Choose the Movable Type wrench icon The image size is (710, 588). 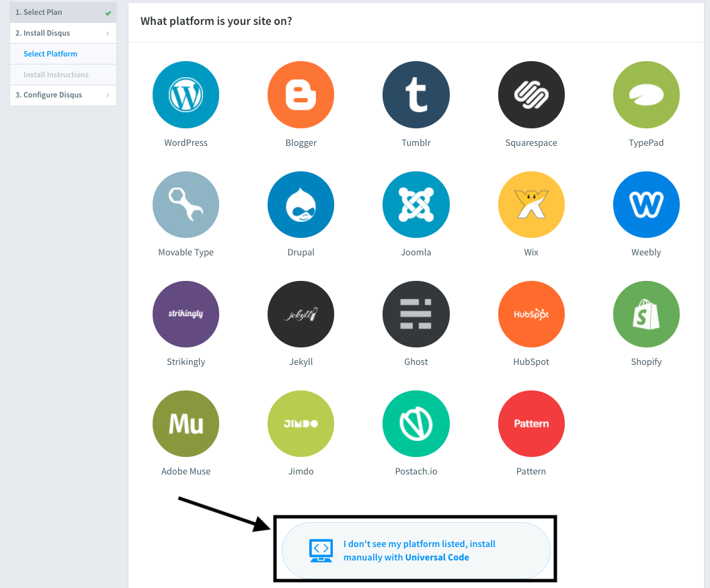click(x=186, y=204)
